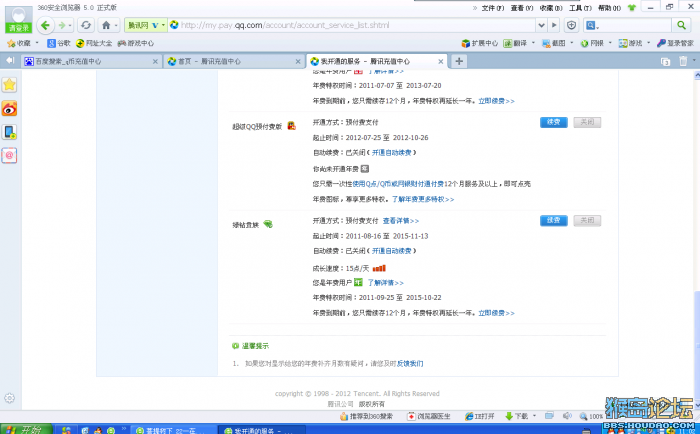Open a new tab with plus button

(x=459, y=61)
